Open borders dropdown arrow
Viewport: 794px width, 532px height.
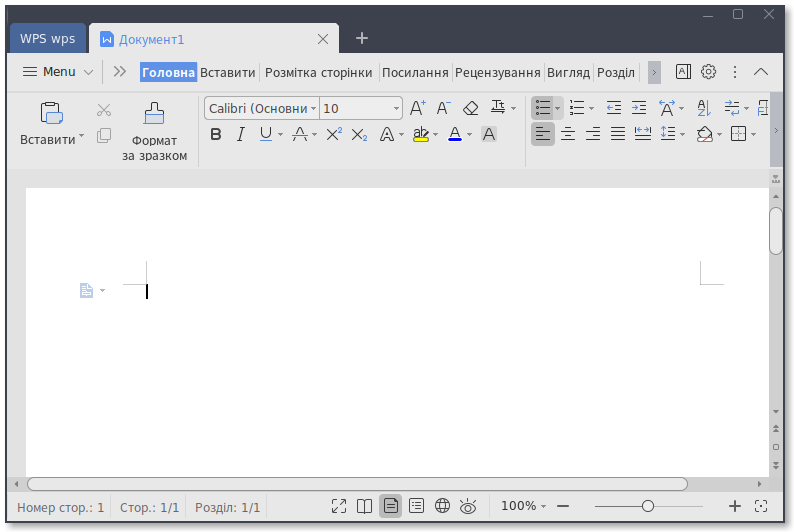[x=753, y=135]
